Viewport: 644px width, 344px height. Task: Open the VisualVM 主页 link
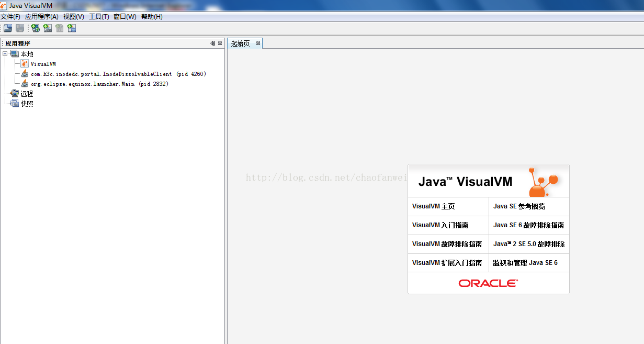pos(434,206)
